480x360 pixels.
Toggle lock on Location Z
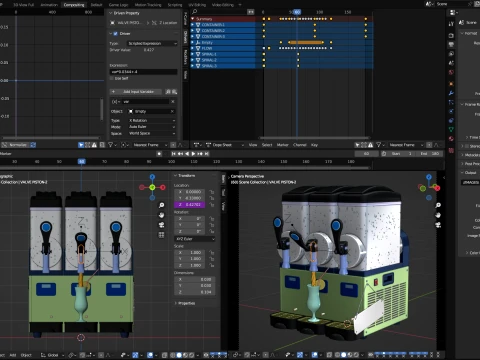point(211,205)
